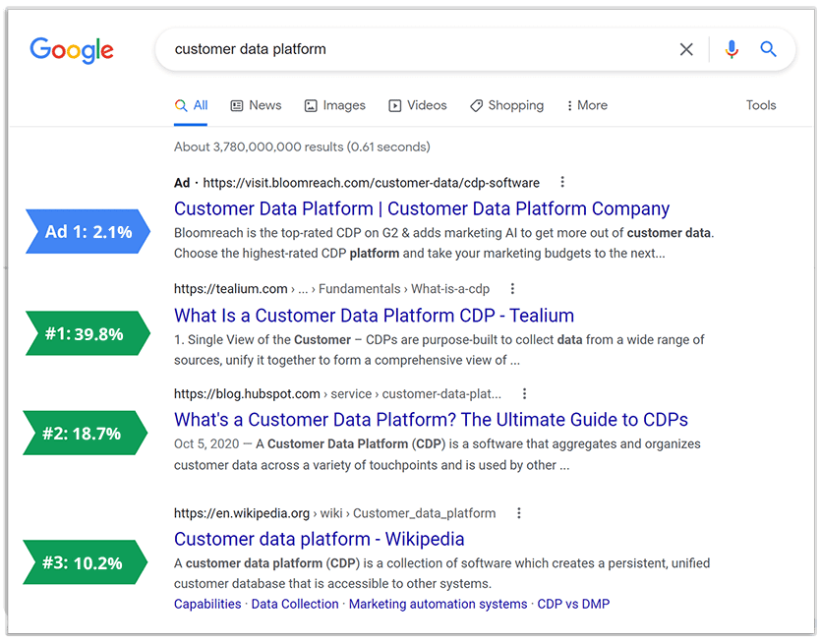Screen dimensions: 820x644
Task: Open the three-dot options for the Wikipedia result
Action: click(x=519, y=513)
